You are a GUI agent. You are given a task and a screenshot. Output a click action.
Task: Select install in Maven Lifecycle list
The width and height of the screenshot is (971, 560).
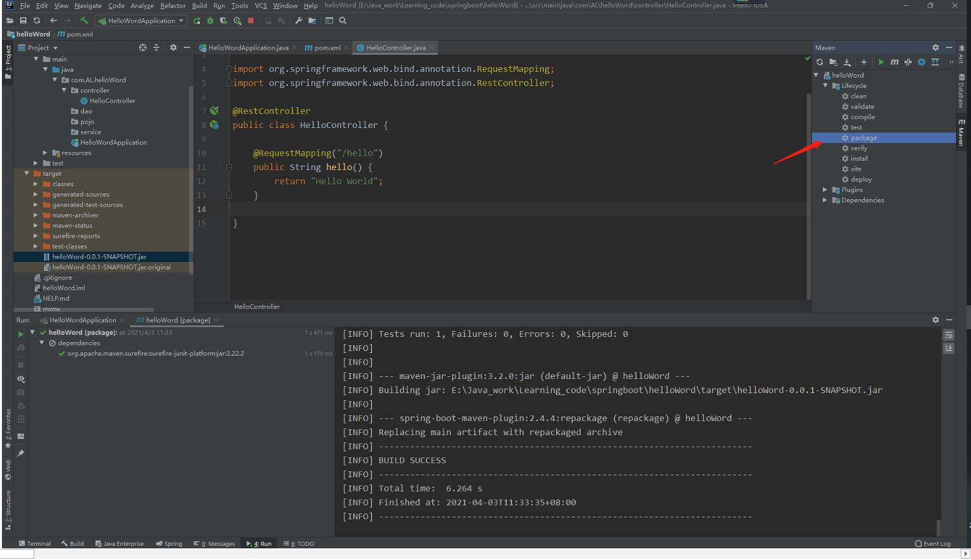click(859, 158)
